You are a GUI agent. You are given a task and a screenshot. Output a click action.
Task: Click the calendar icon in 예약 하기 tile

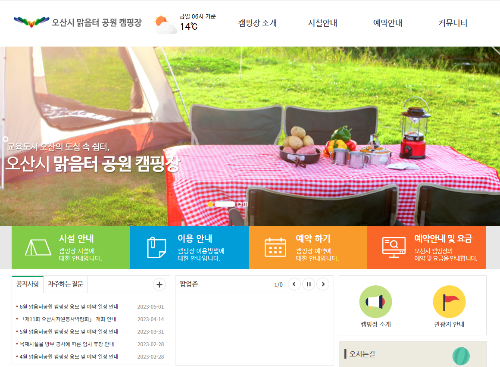pos(275,247)
